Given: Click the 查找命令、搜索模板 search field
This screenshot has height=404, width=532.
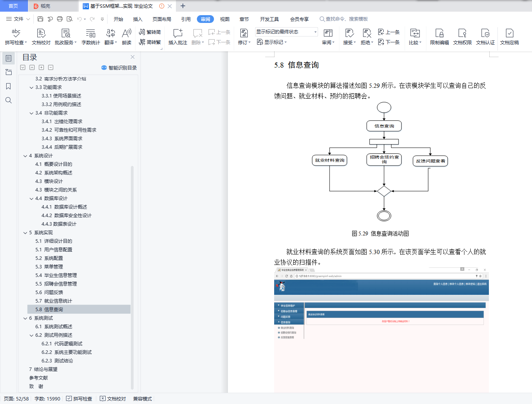Looking at the screenshot, I should click(344, 19).
